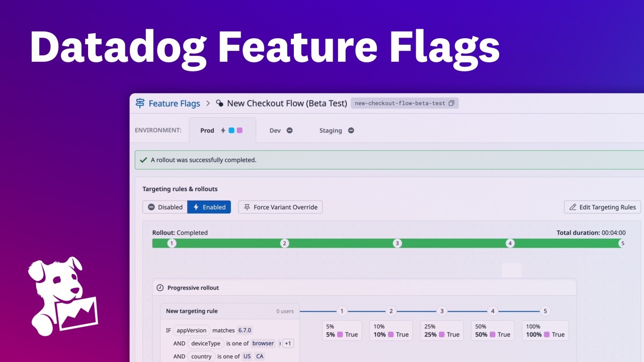
Task: Click the pencil icon on Edit Targeting Rules
Action: (573, 207)
